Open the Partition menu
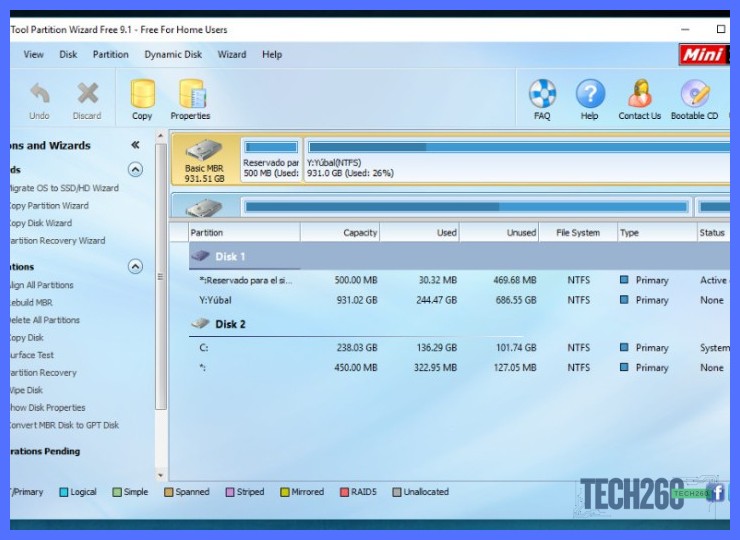740x540 pixels. 110,54
